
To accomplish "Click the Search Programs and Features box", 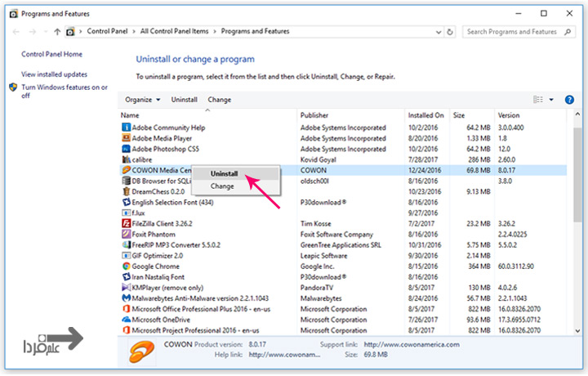I will click(x=513, y=32).
